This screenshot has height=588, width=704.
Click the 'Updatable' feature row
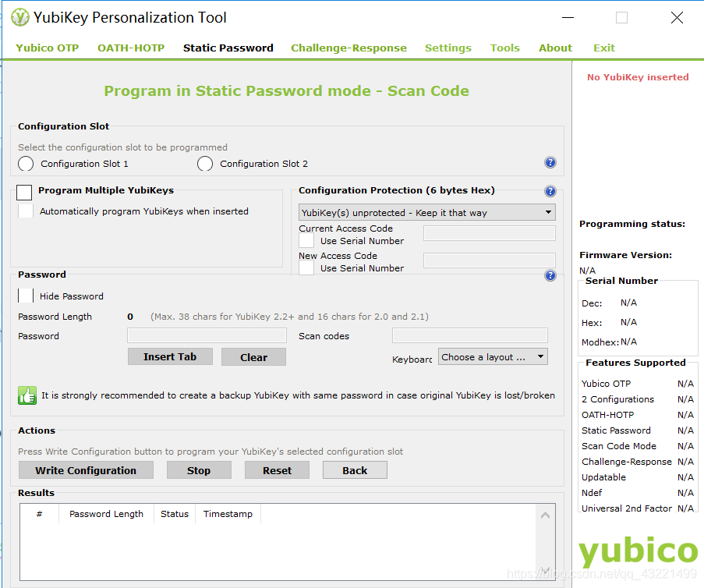pyautogui.click(x=638, y=477)
